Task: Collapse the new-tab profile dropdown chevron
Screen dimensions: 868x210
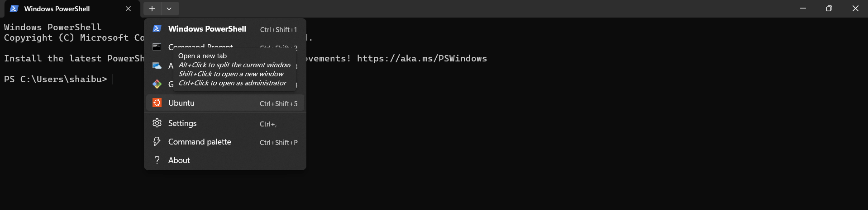Action: [169, 9]
